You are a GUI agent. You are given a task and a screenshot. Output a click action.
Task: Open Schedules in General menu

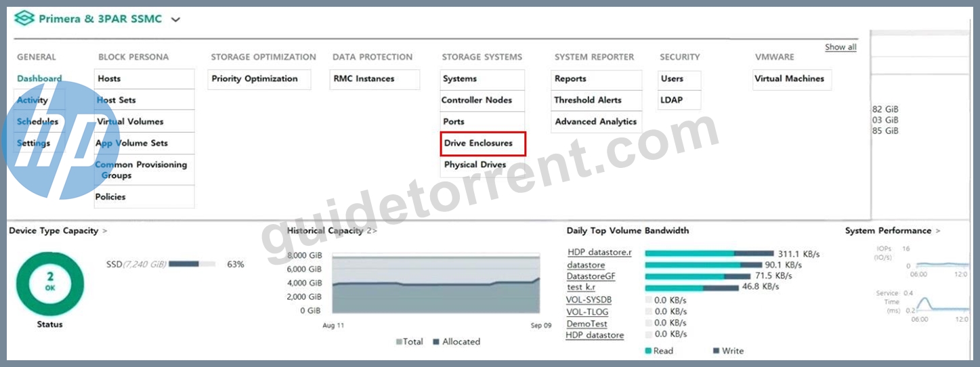(37, 122)
